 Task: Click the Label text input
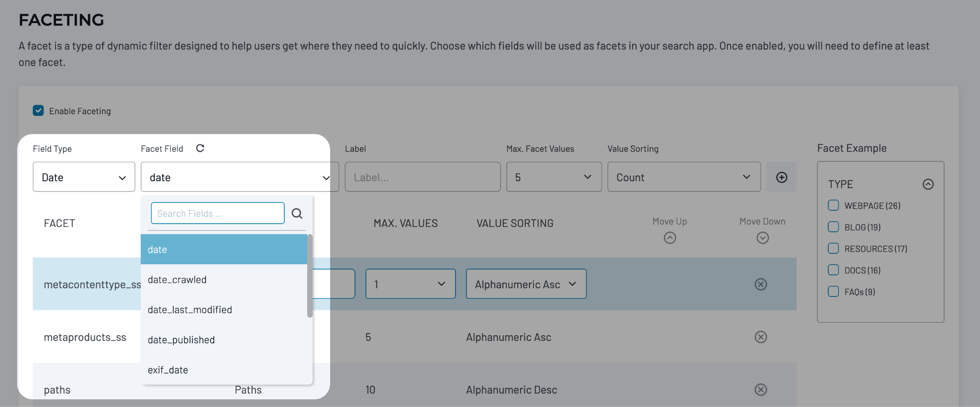(x=423, y=177)
